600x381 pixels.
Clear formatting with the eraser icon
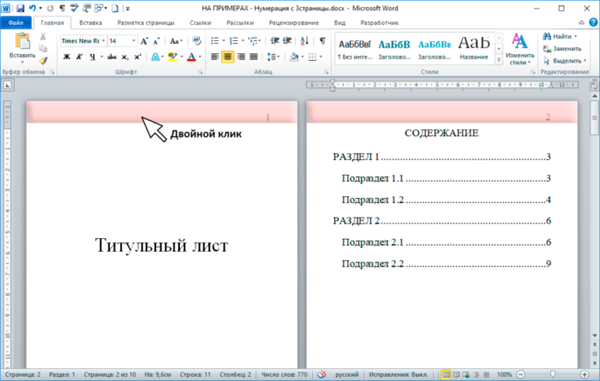pyautogui.click(x=197, y=41)
